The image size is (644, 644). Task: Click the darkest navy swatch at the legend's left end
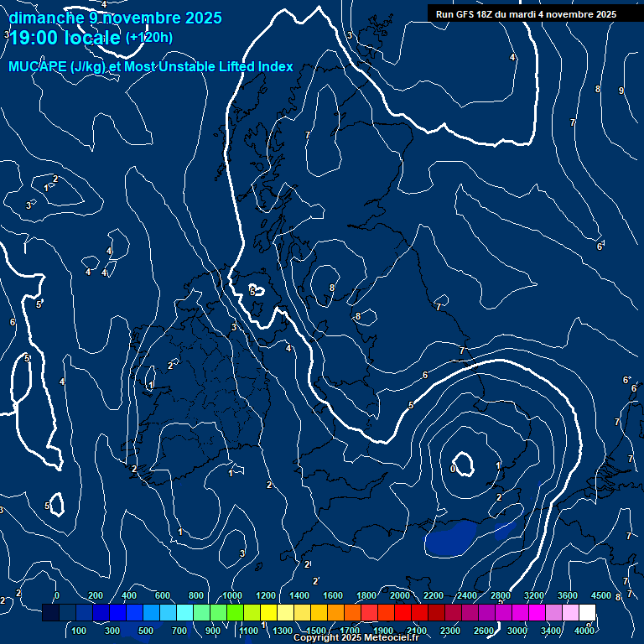(x=50, y=613)
